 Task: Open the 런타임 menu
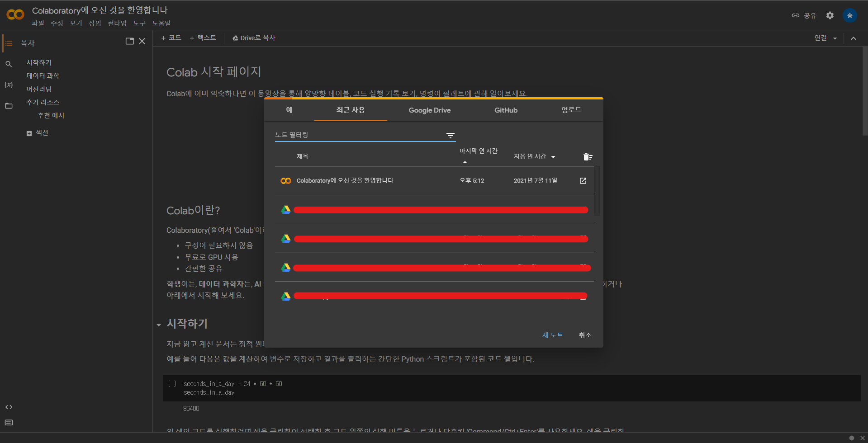point(117,23)
